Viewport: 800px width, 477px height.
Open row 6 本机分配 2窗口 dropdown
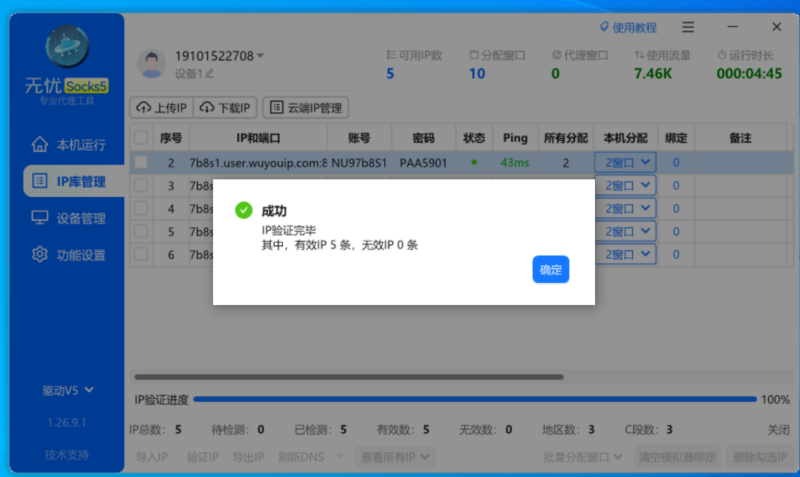626,254
